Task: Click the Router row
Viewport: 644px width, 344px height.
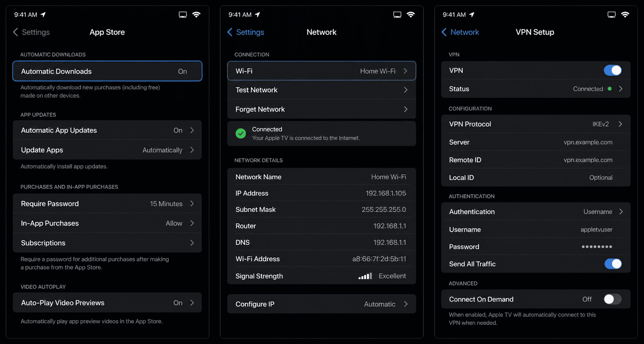Action: pyautogui.click(x=321, y=226)
